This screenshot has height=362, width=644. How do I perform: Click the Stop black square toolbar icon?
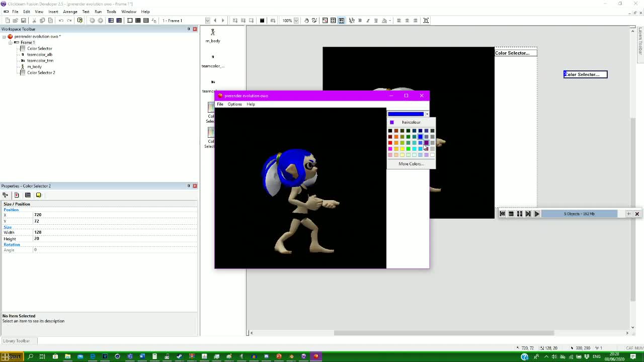pos(262,21)
